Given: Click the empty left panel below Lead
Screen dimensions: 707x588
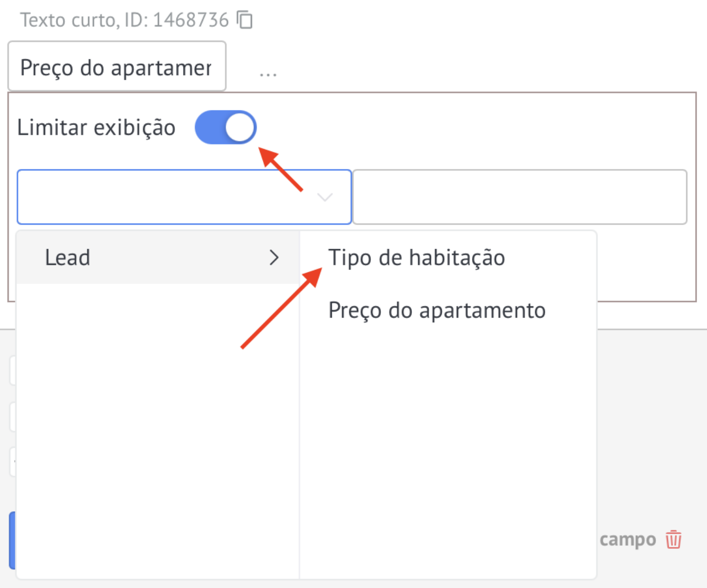Looking at the screenshot, I should [x=158, y=429].
